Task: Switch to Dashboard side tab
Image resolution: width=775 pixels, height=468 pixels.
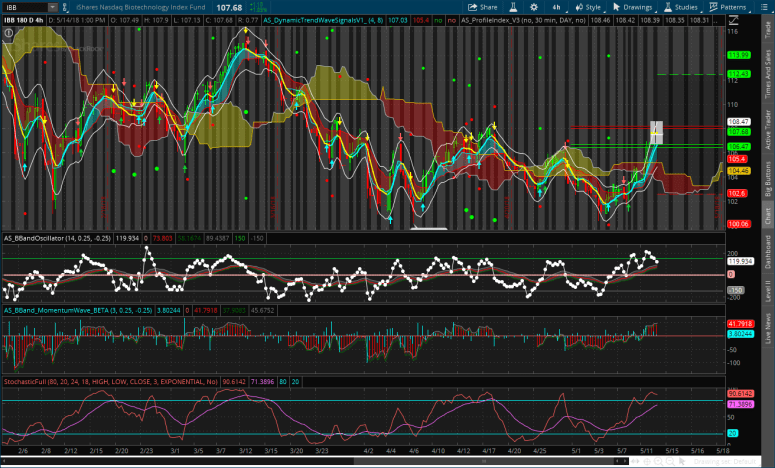Action: [x=768, y=252]
